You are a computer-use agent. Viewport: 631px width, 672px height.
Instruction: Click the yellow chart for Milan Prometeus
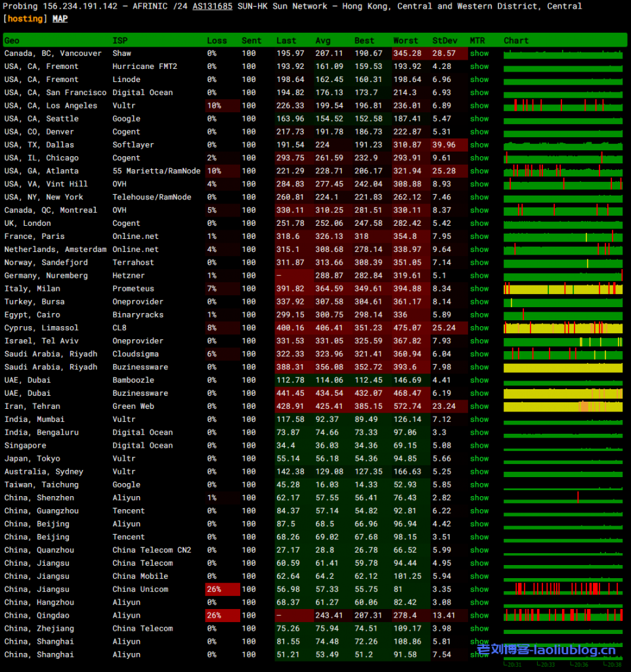563,289
